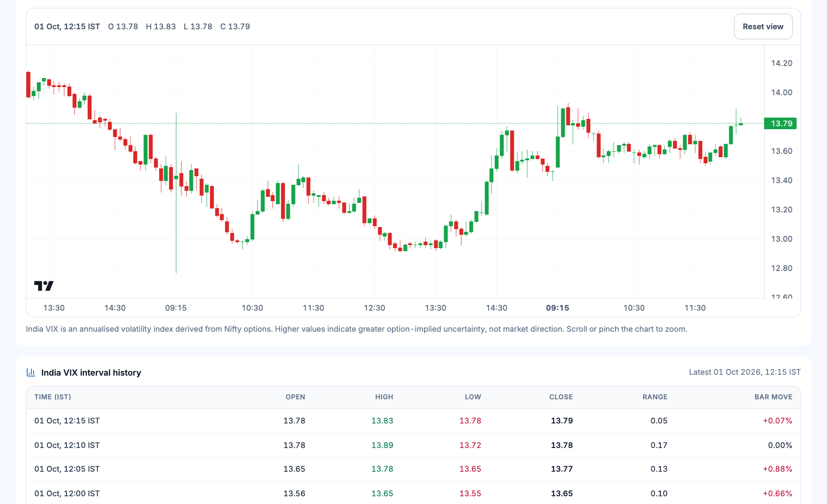This screenshot has height=504, width=827.
Task: Click the O 13.78 value in chart legend
Action: (123, 27)
